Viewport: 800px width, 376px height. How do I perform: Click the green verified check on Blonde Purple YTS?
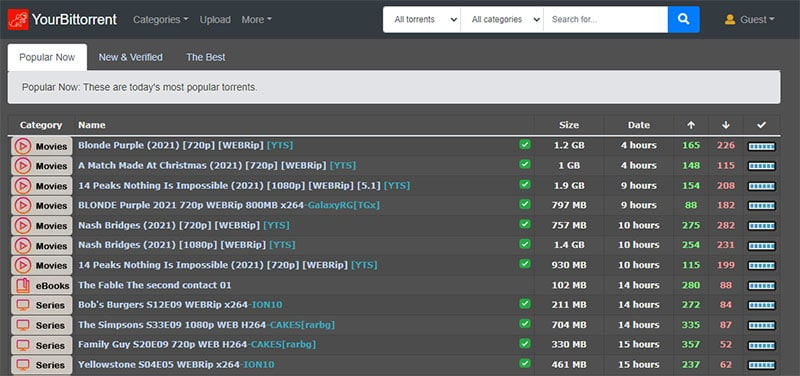[524, 144]
